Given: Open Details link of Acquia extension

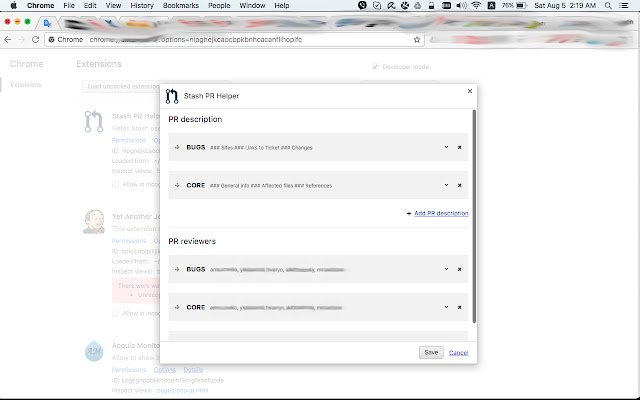Looking at the screenshot, I should point(193,369).
